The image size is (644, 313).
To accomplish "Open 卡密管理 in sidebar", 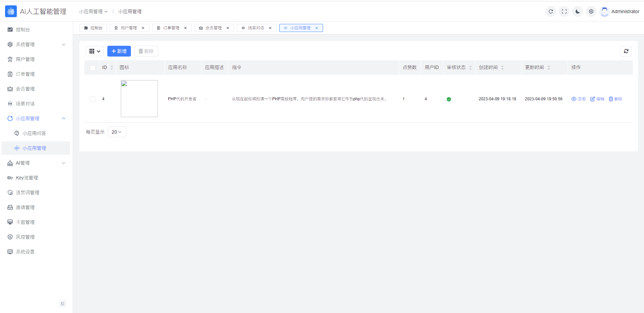I will pyautogui.click(x=36, y=222).
